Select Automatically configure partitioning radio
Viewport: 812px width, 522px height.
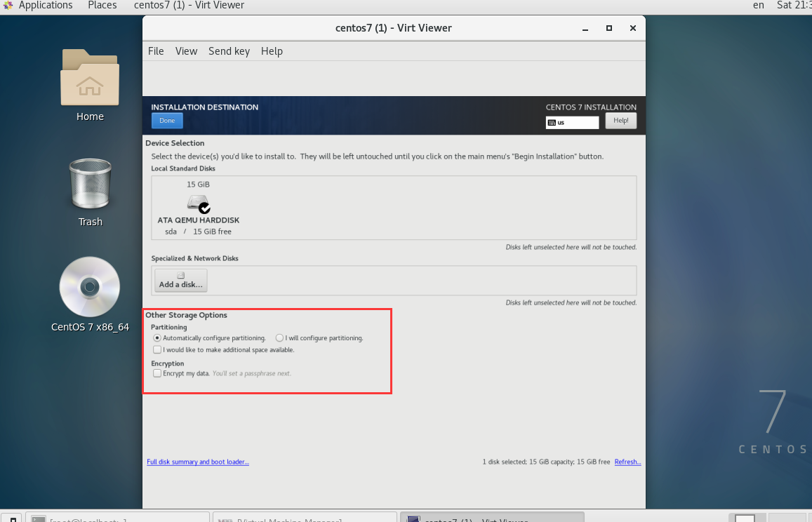157,337
